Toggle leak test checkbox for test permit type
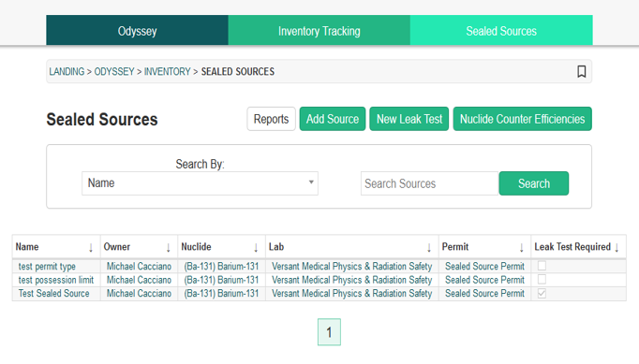 coord(542,266)
